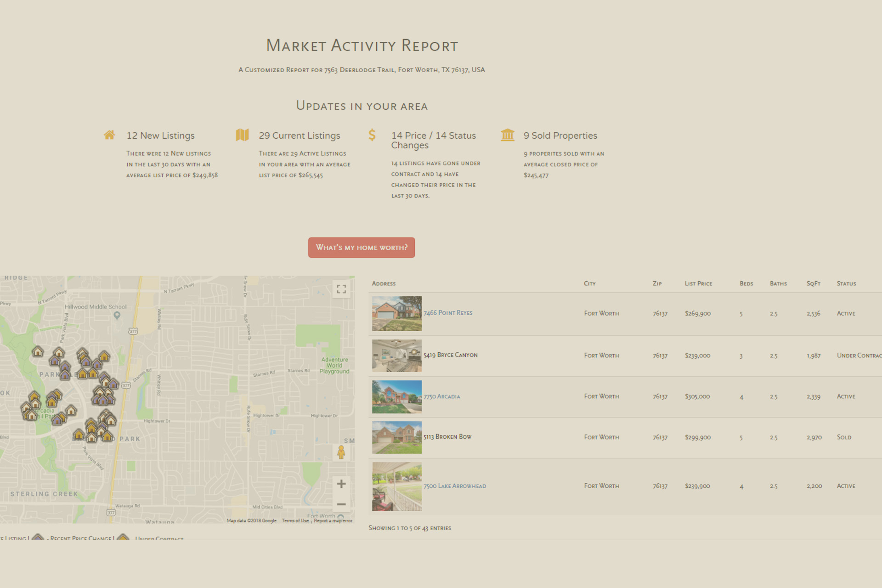Click the 5419 Bryce Canyon photo thumbnail
This screenshot has height=588, width=882.
click(x=397, y=356)
